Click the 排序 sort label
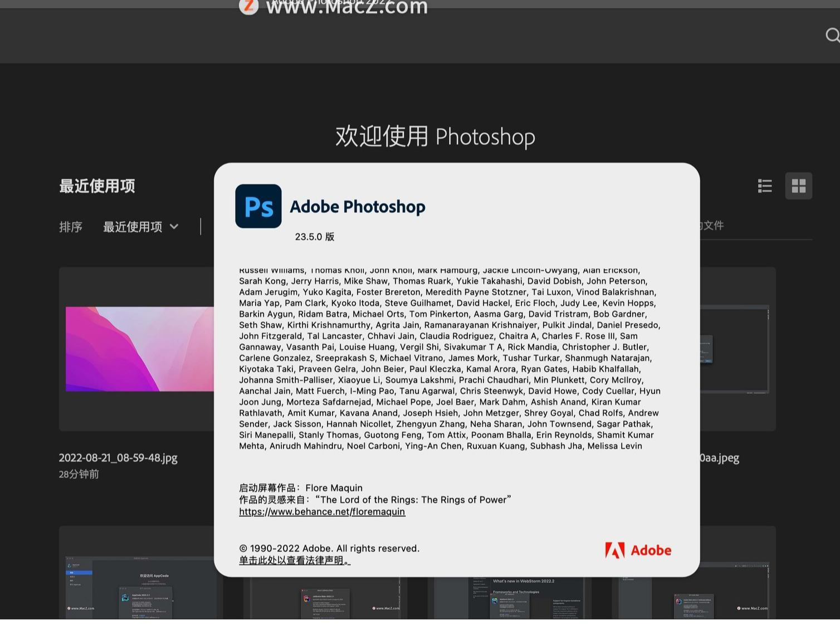This screenshot has width=840, height=630. point(71,227)
